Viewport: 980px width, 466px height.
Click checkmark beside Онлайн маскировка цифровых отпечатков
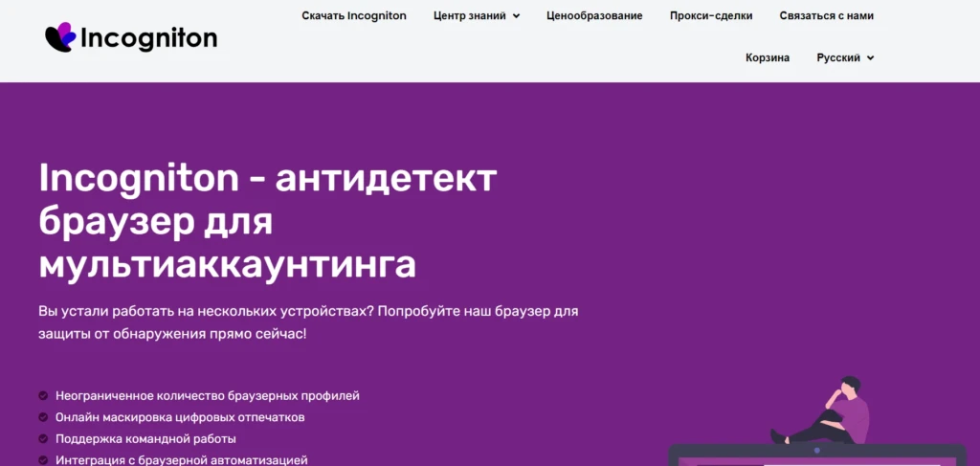coord(43,416)
